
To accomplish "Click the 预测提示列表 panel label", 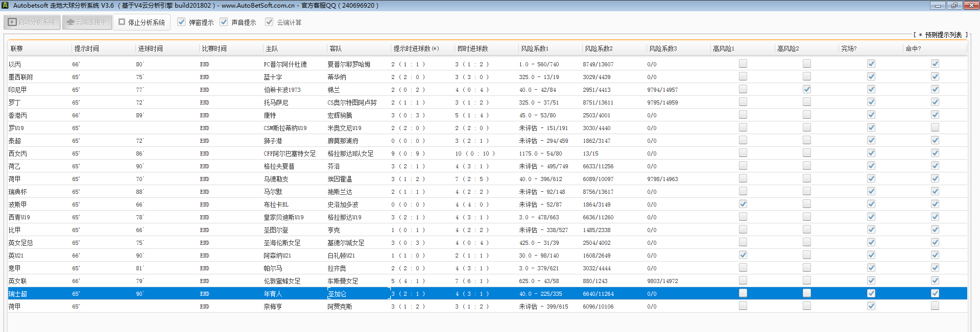I will click(943, 35).
